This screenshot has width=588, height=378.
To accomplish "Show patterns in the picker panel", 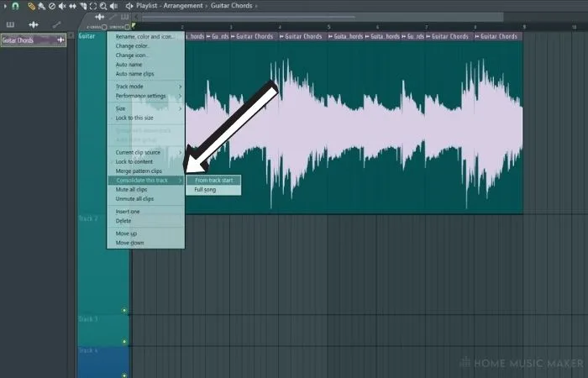I will (x=10, y=24).
